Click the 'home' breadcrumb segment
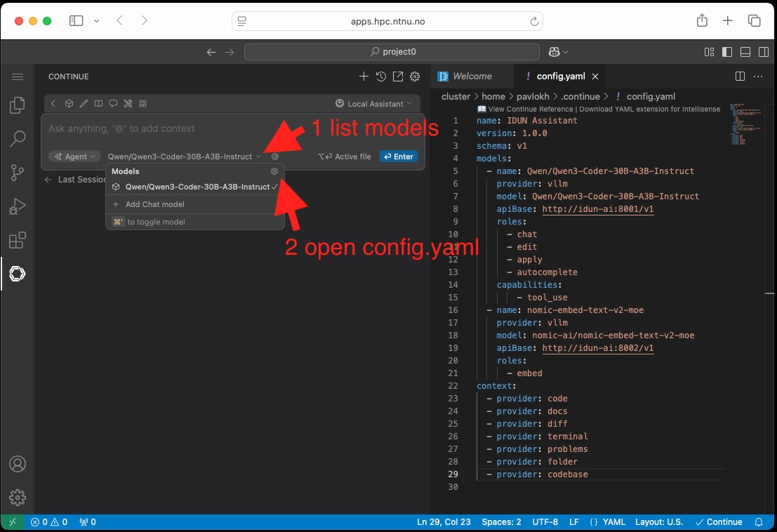 [493, 97]
